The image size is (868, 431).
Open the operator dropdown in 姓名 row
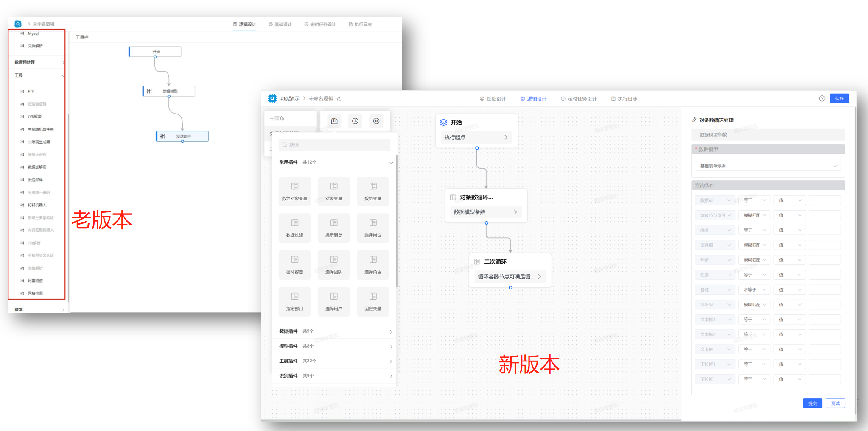(x=754, y=230)
